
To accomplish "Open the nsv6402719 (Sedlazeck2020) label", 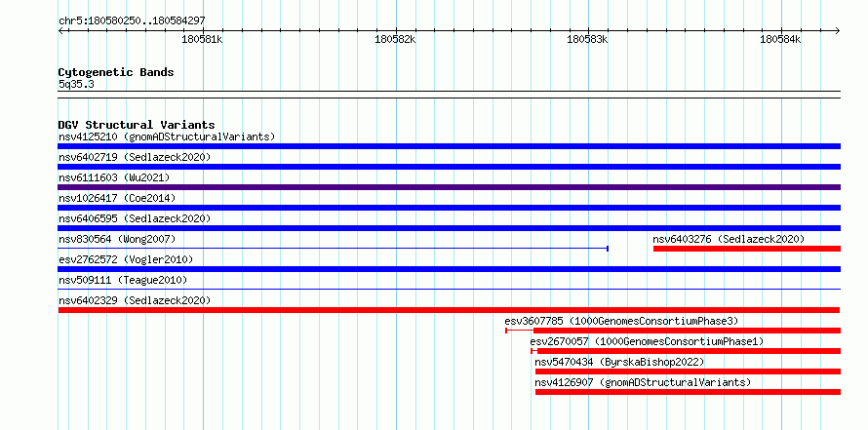I will click(135, 157).
